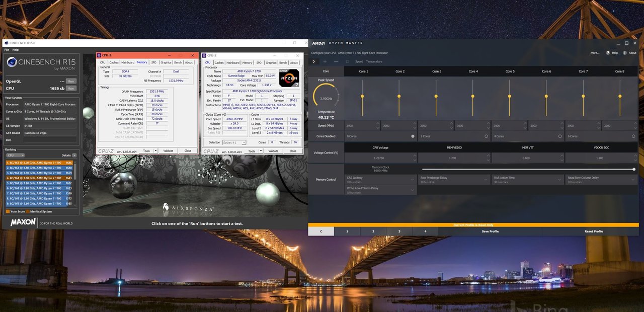Click the AIXSPONZA logo in render view

tap(188, 207)
